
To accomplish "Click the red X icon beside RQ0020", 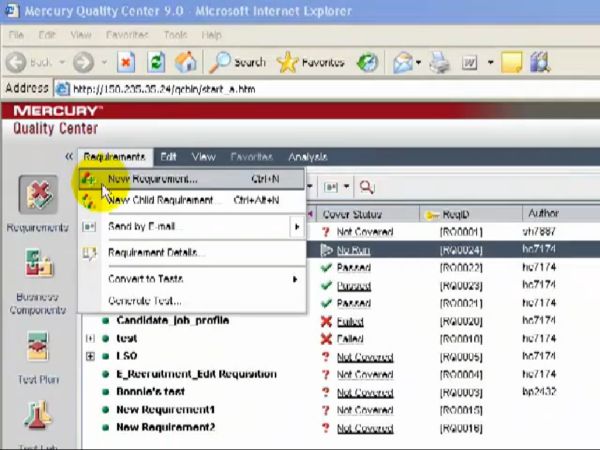I will coord(326,321).
